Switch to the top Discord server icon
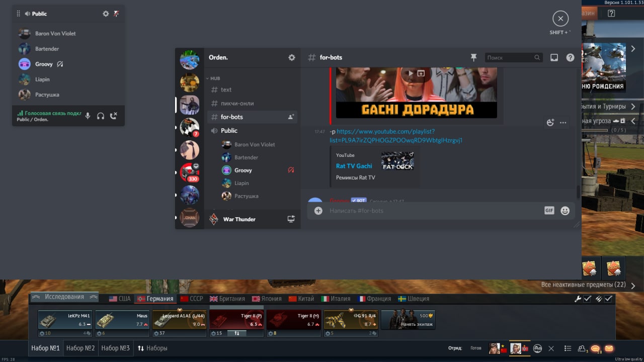Viewport: 644px width, 362px height. [x=190, y=60]
